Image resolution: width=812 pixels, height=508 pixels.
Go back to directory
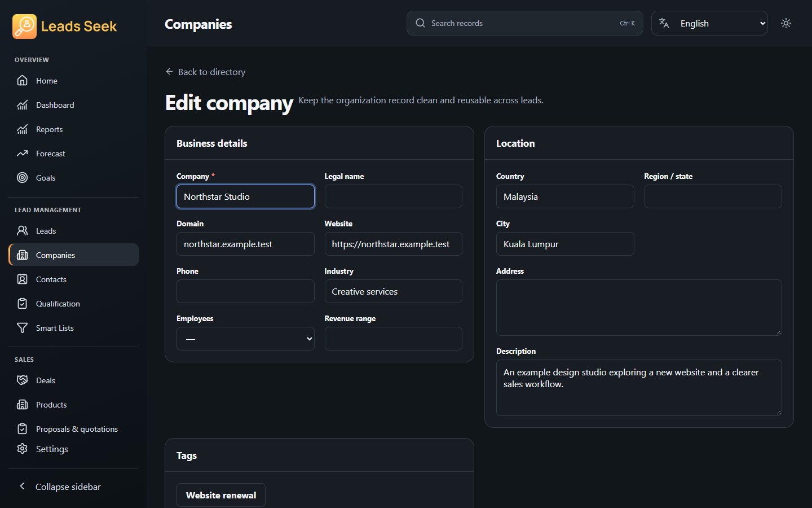tap(205, 72)
